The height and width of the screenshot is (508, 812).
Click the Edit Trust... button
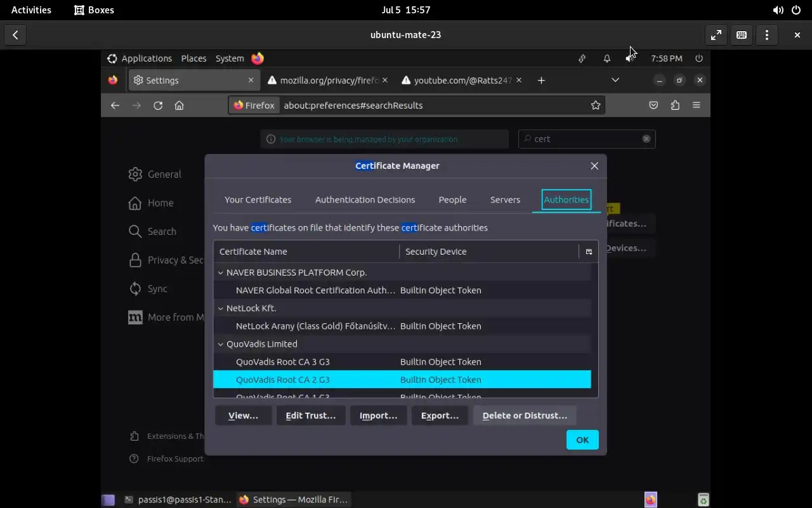310,415
